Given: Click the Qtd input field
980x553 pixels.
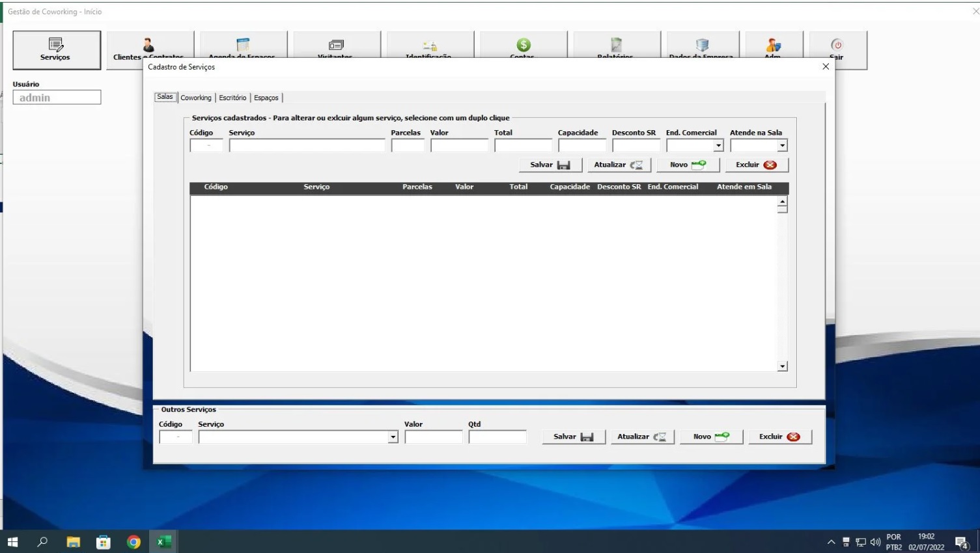Looking at the screenshot, I should [497, 437].
